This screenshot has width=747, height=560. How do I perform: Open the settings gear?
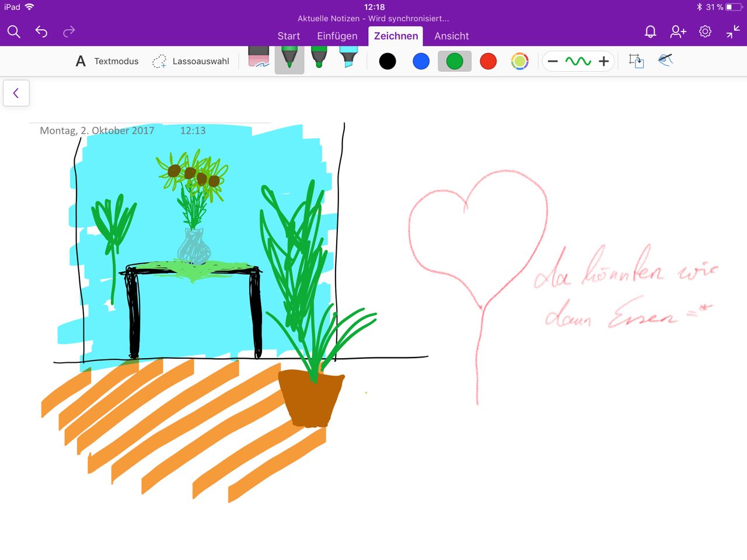[705, 32]
